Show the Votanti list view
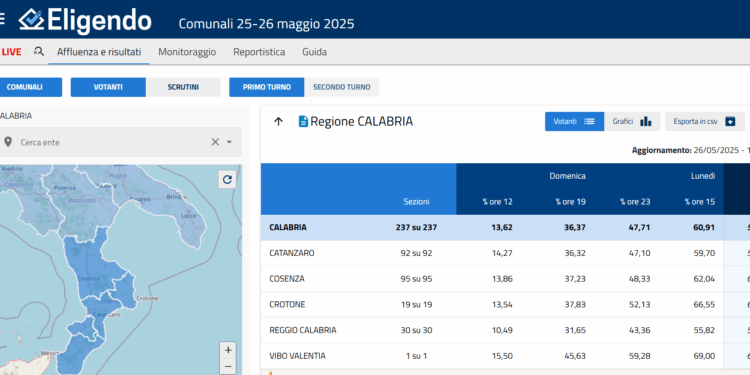750x375 pixels. point(574,121)
